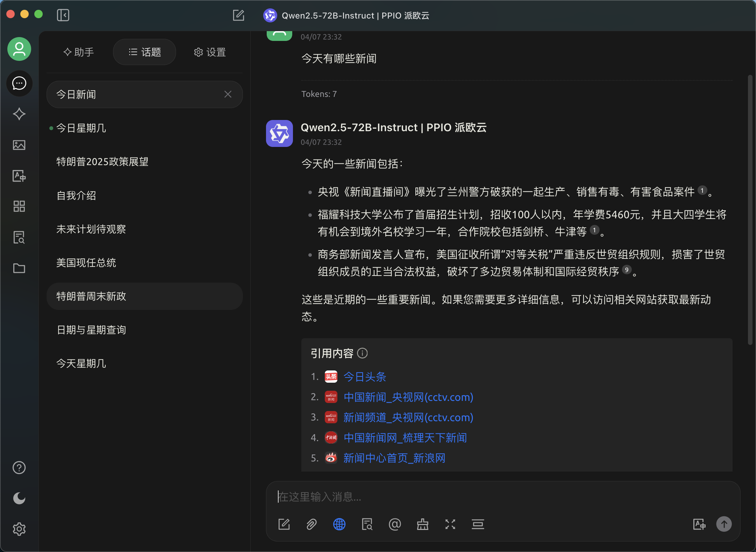Open the 今日头条 citation link

365,377
